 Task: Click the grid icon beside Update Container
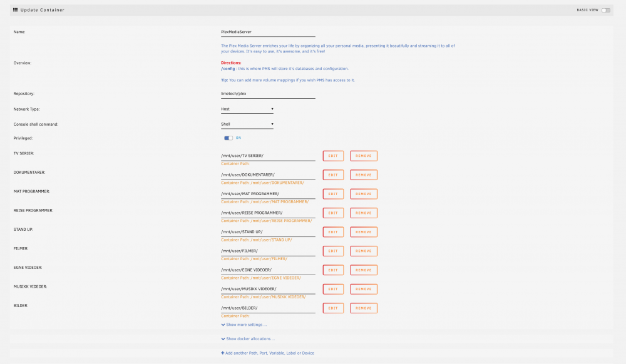tap(15, 10)
